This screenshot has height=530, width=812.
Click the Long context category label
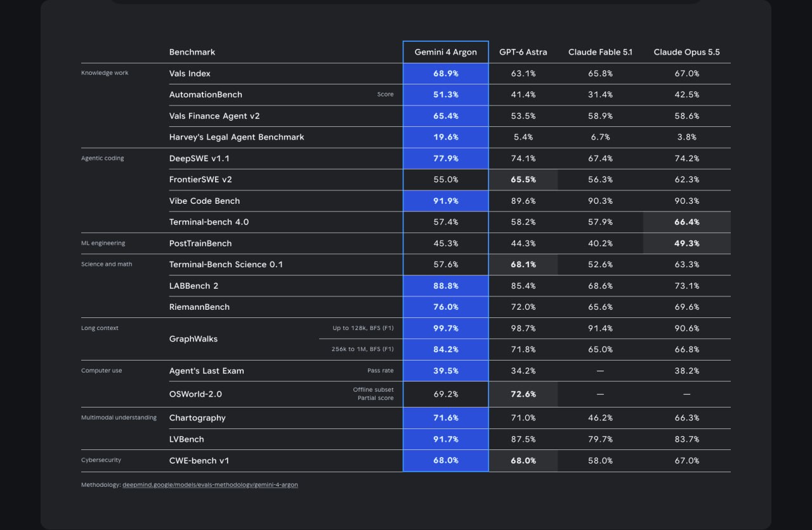click(x=100, y=328)
